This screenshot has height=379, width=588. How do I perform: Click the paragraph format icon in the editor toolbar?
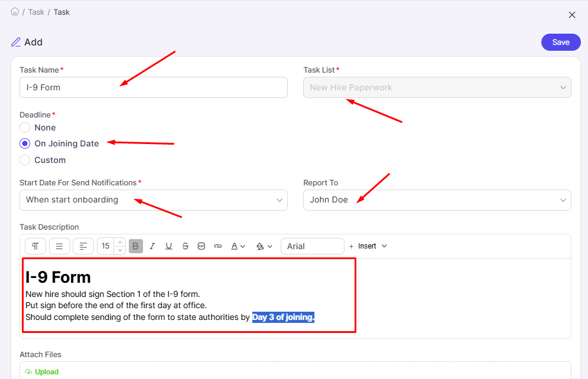35,246
